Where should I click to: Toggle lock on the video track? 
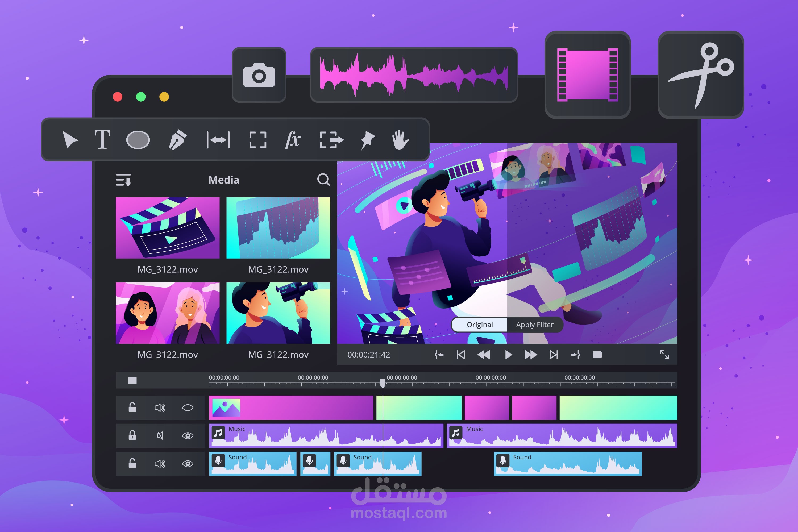tap(132, 407)
